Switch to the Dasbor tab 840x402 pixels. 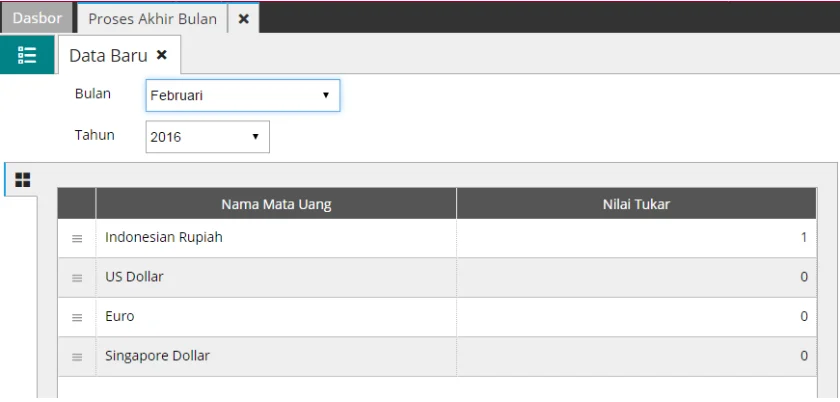tap(37, 19)
